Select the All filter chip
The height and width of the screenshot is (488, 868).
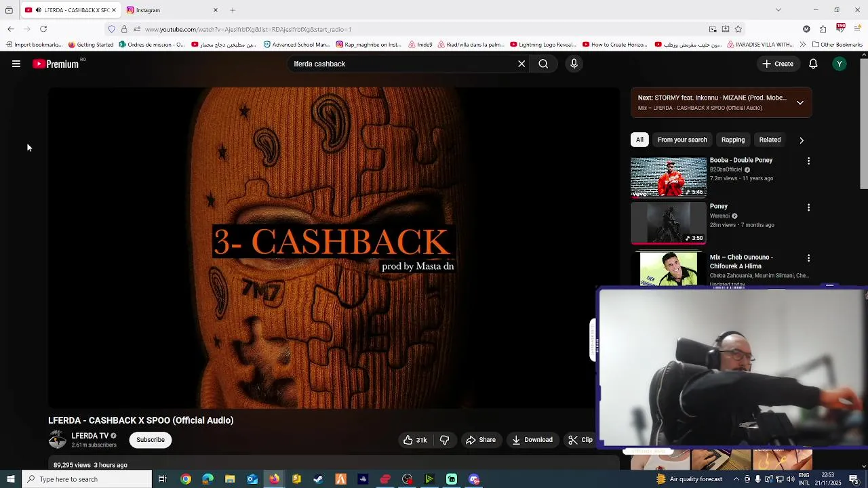639,140
